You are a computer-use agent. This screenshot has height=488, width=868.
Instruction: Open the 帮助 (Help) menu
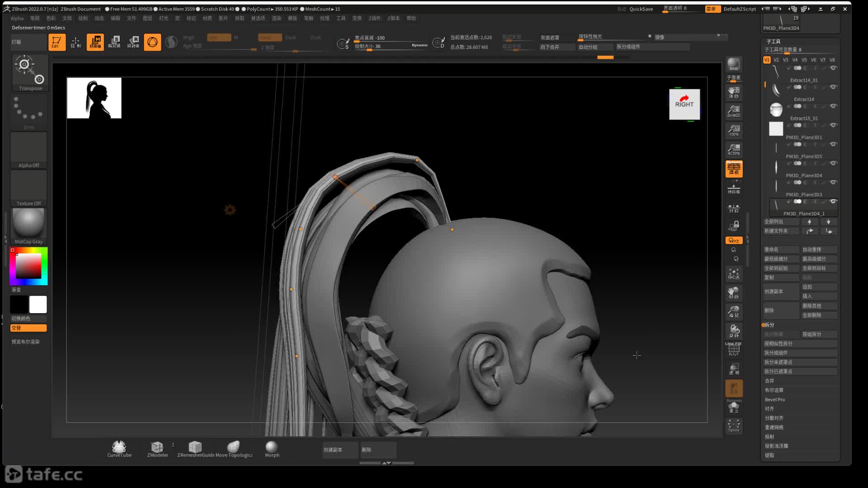click(411, 19)
